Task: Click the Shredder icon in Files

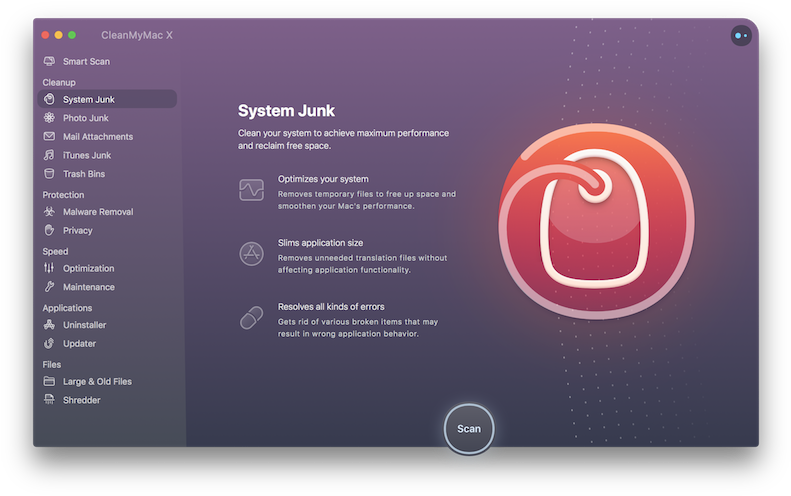Action: point(49,401)
